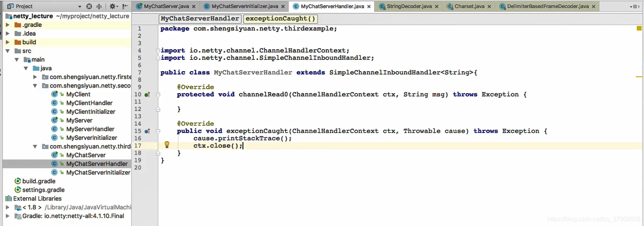This screenshot has width=644, height=226.
Task: Switch to the StringDecoder.java tab
Action: tap(409, 6)
